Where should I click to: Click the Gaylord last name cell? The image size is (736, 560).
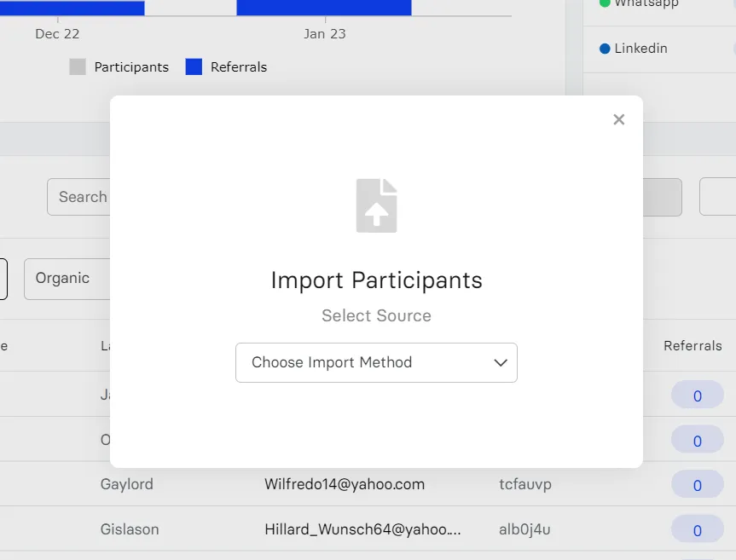(x=127, y=484)
